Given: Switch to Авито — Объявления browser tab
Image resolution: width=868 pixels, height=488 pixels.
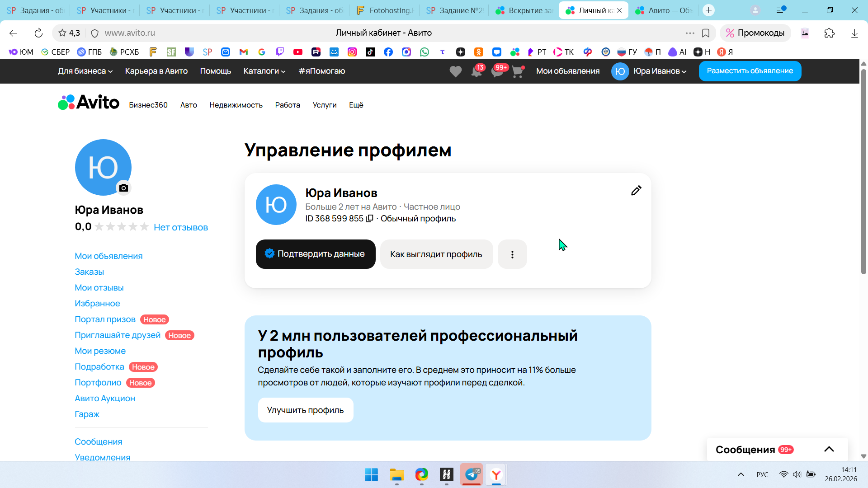Looking at the screenshot, I should pos(665,10).
